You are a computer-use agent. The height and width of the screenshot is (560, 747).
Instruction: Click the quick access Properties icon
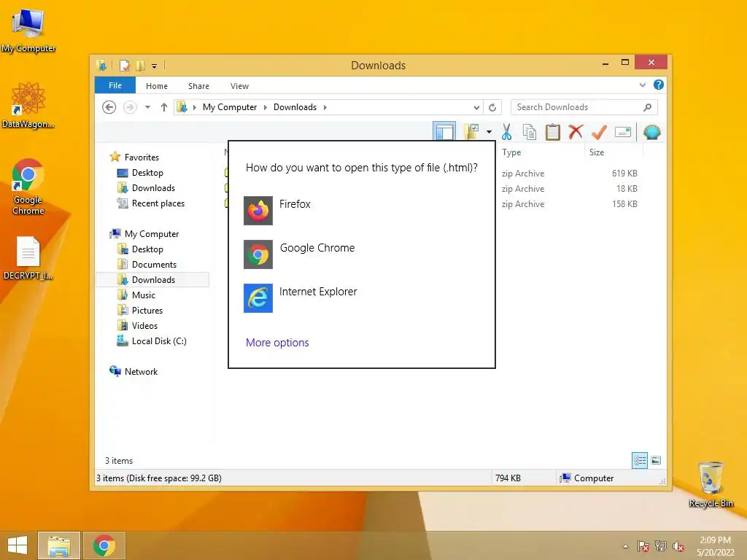click(x=124, y=66)
